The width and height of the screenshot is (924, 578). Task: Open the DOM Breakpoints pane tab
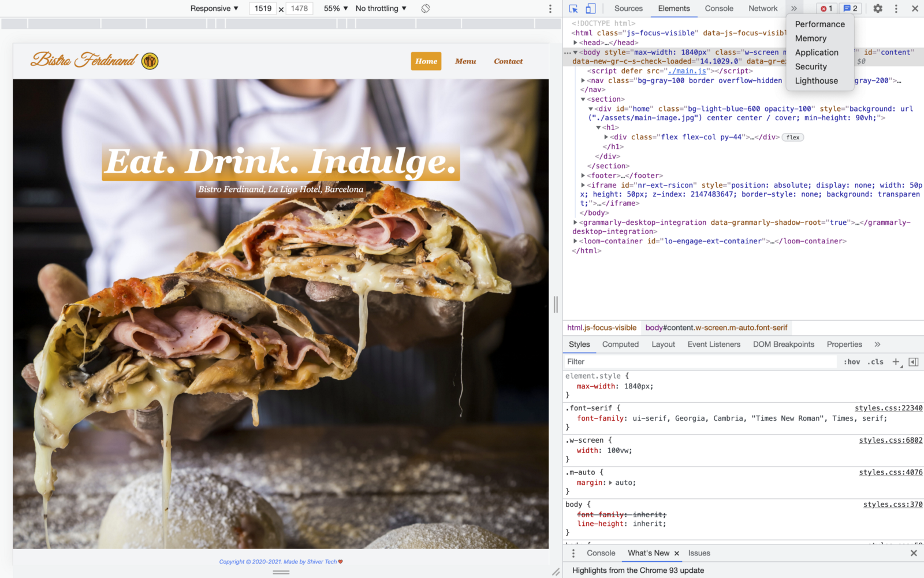pos(783,344)
